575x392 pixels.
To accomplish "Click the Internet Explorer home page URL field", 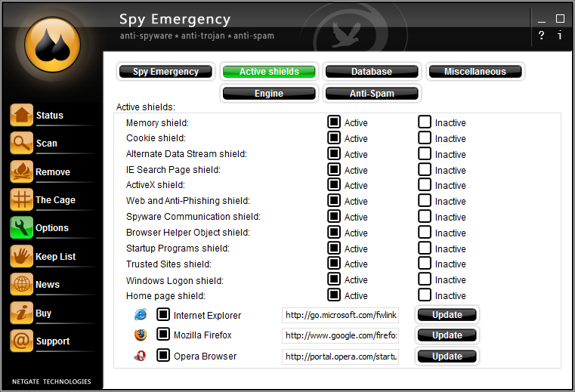I will point(340,315).
